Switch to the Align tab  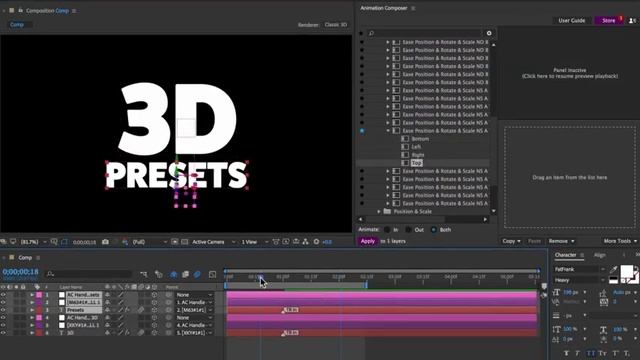point(600,255)
